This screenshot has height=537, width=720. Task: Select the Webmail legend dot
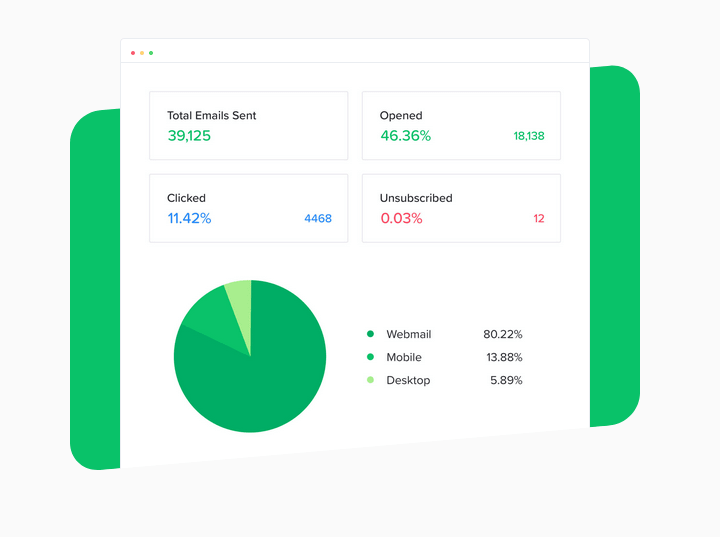(371, 334)
